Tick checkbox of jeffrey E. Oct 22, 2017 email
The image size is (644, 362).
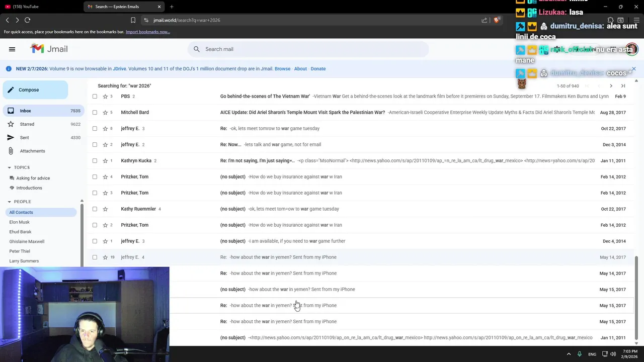click(x=95, y=128)
